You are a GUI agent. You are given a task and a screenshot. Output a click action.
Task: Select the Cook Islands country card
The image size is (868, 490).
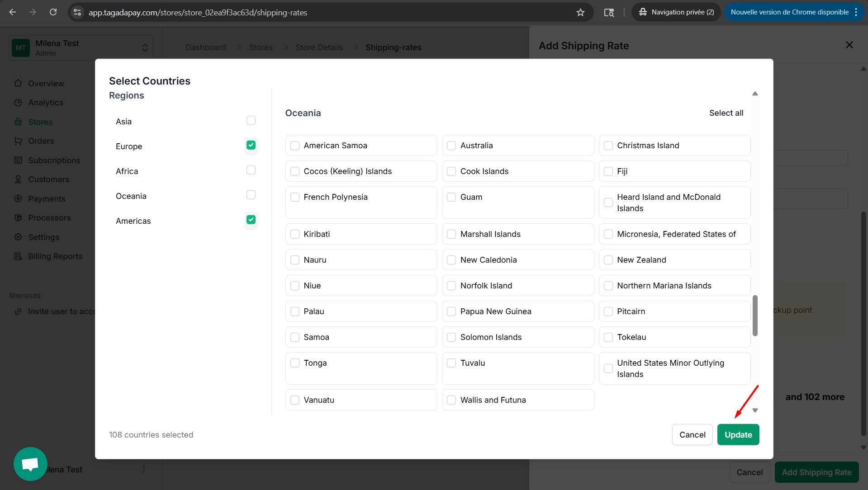518,171
